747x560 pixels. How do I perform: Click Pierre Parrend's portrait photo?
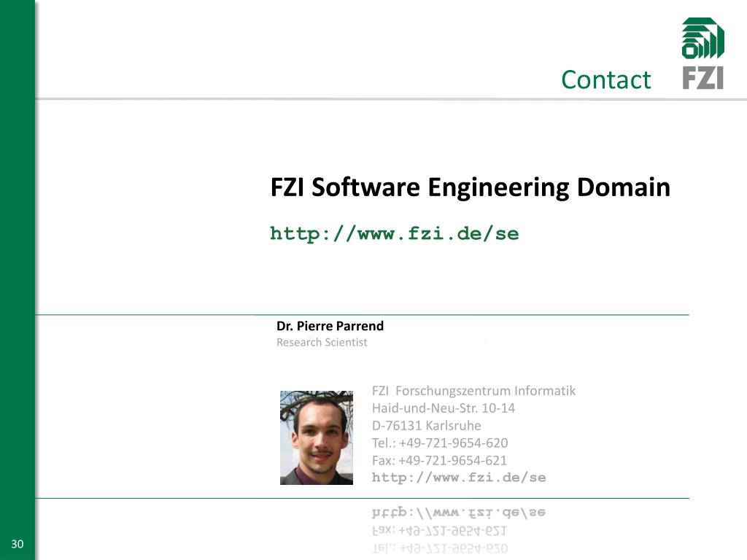(317, 437)
